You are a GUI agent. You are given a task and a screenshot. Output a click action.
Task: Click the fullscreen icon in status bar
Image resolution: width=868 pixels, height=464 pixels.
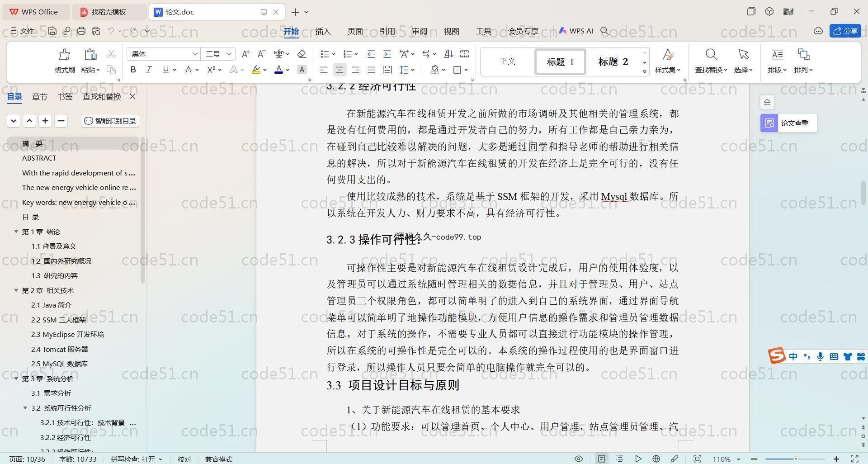[855, 459]
